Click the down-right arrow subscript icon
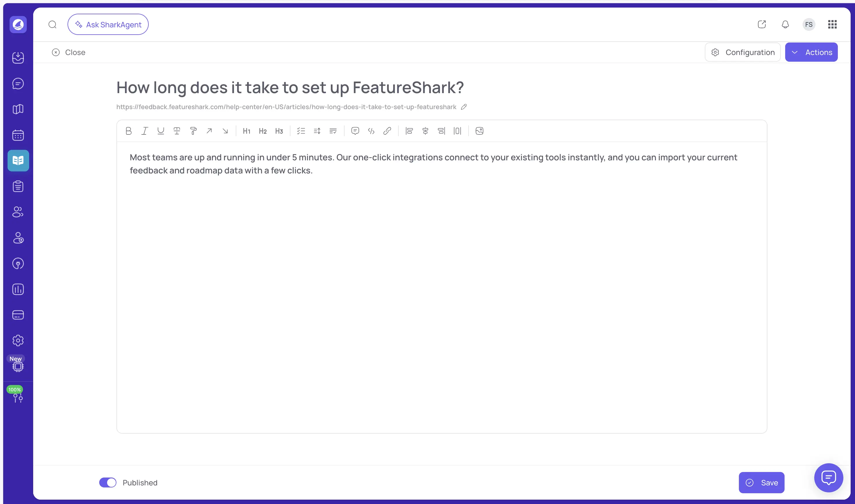Screen dimensions: 855x504 coord(225,131)
